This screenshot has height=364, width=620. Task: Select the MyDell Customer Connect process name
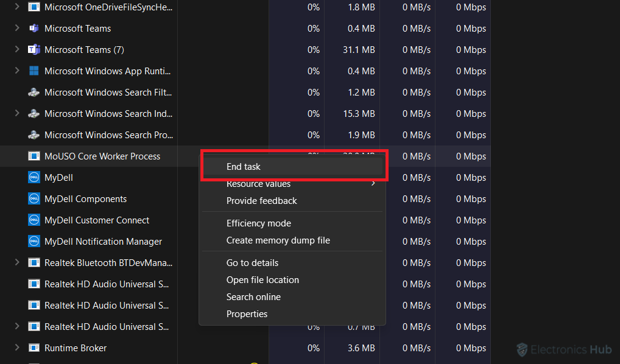click(x=97, y=220)
